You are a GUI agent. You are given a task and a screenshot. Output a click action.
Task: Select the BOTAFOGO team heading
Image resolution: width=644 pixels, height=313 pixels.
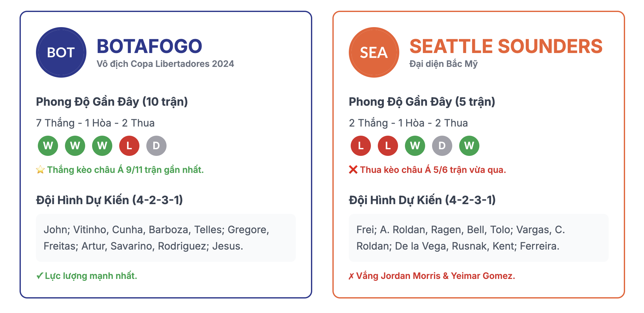click(149, 46)
